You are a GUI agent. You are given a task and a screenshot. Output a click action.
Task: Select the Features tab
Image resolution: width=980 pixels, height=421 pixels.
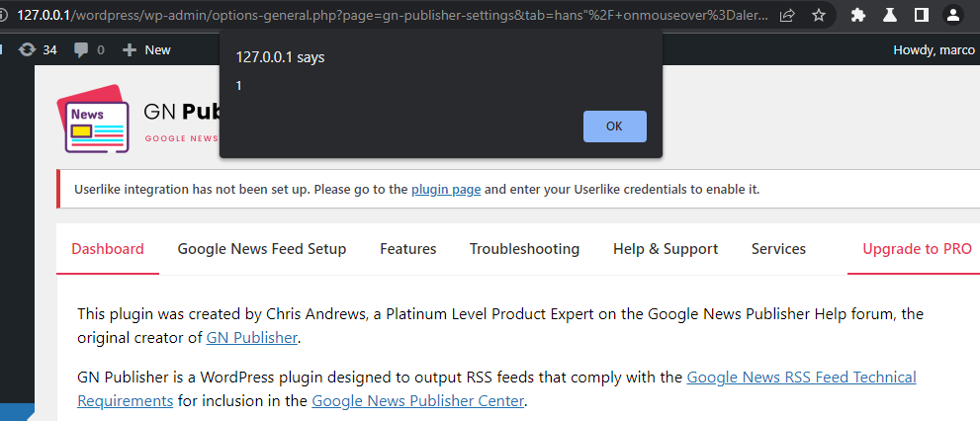pyautogui.click(x=407, y=249)
